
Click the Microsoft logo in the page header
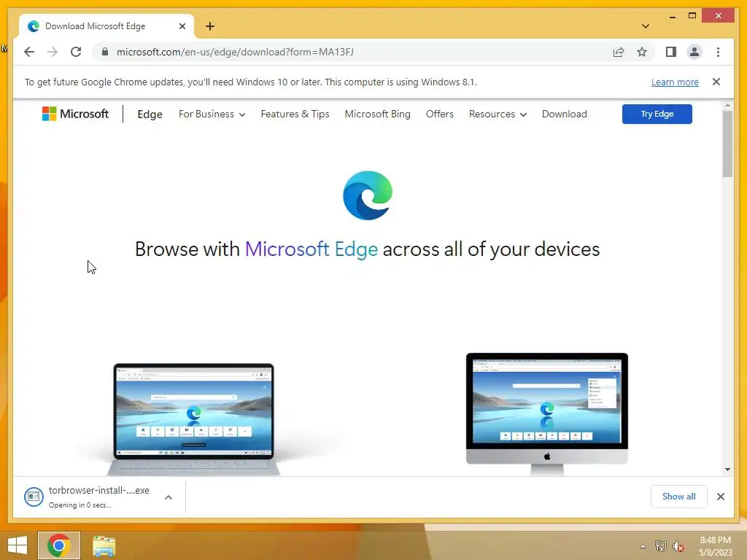pos(75,114)
